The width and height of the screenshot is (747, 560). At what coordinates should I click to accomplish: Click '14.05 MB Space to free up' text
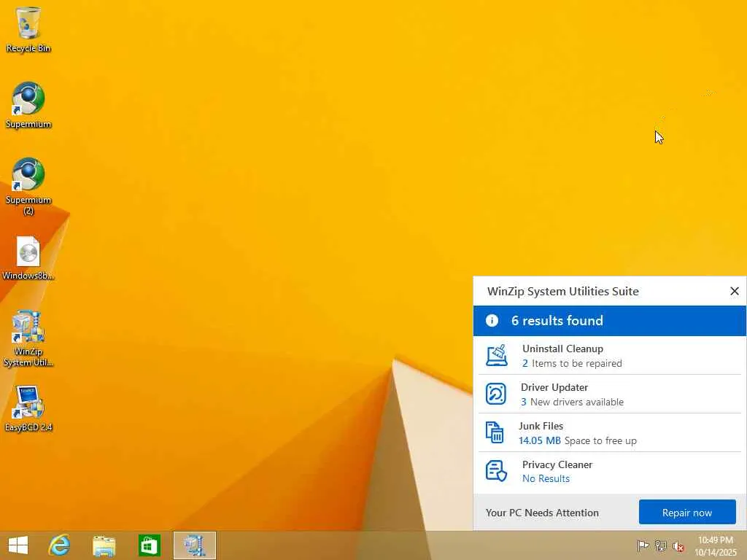[x=578, y=440]
